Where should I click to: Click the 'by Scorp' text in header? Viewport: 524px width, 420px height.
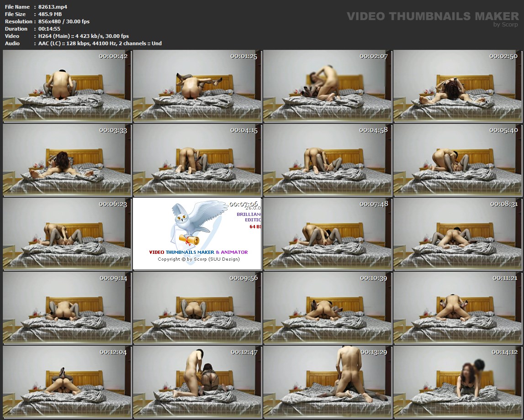point(505,25)
